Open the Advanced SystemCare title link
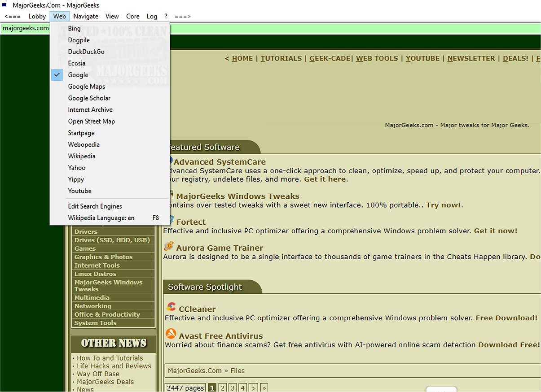Viewport: 541px width, 392px height. (220, 162)
